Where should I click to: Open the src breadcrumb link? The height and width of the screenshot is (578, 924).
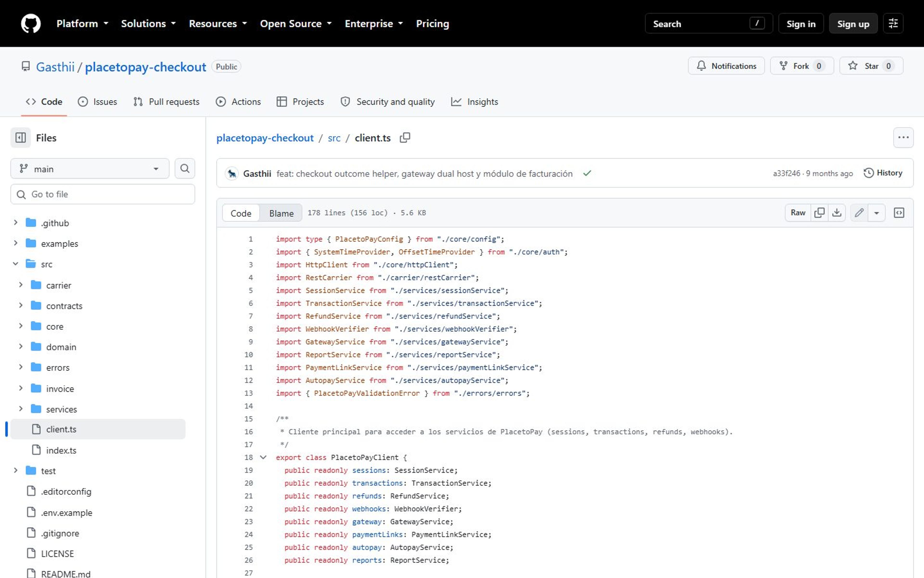[x=334, y=138]
